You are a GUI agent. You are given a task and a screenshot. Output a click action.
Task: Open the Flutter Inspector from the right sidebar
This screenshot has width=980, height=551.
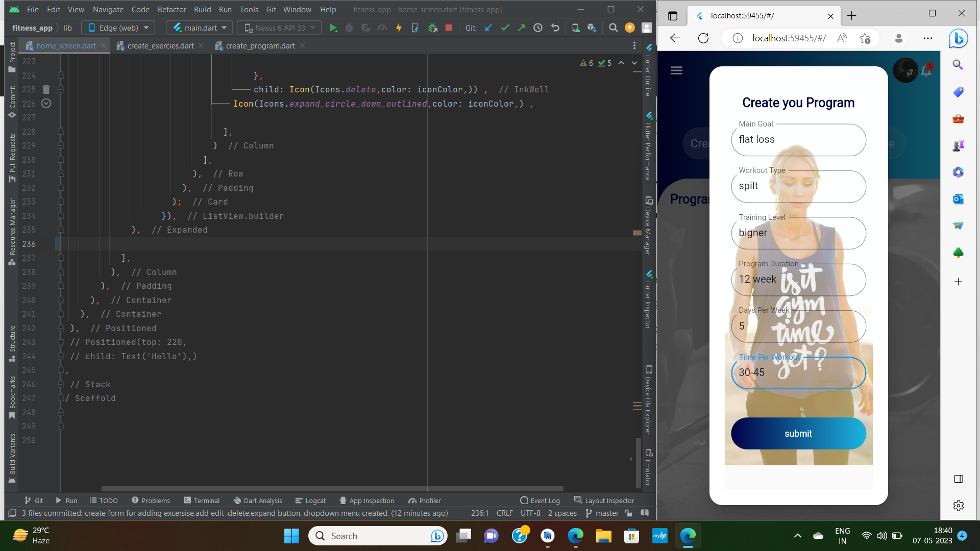[x=649, y=304]
